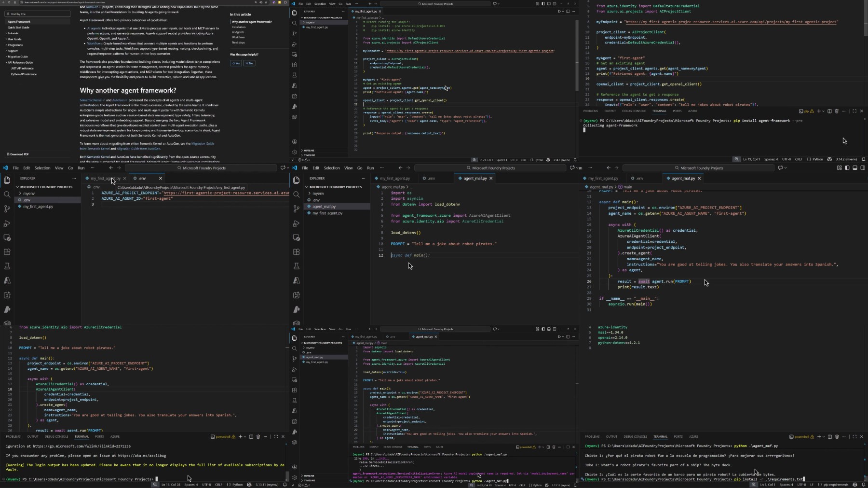This screenshot has width=868, height=488.
Task: Open the Selection menu in the .env window
Action: (x=42, y=168)
